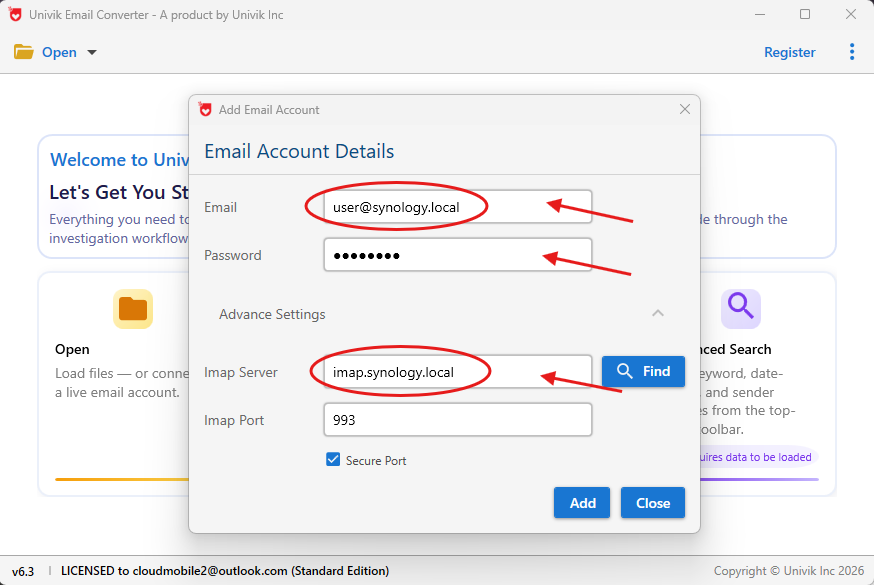Click the Imap Port field showing 993
This screenshot has width=874, height=585.
click(458, 420)
